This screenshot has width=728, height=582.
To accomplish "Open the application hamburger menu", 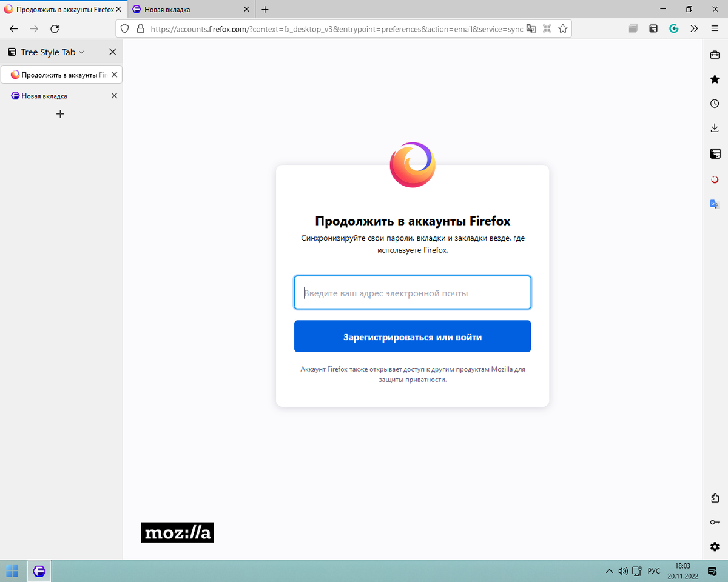I will coord(713,28).
